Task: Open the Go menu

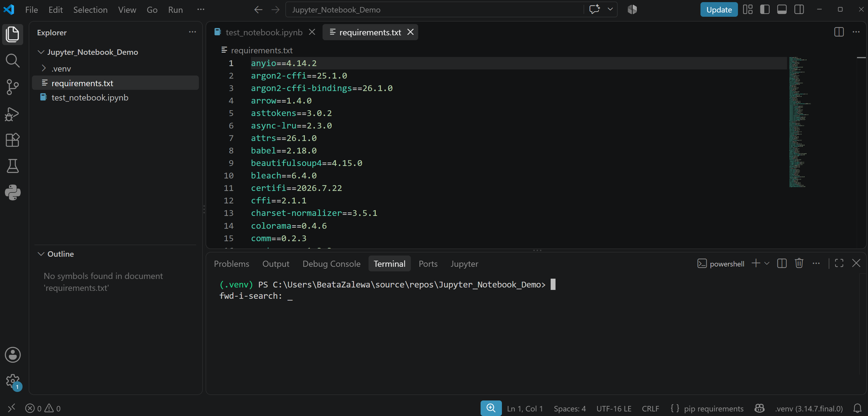Action: point(152,9)
